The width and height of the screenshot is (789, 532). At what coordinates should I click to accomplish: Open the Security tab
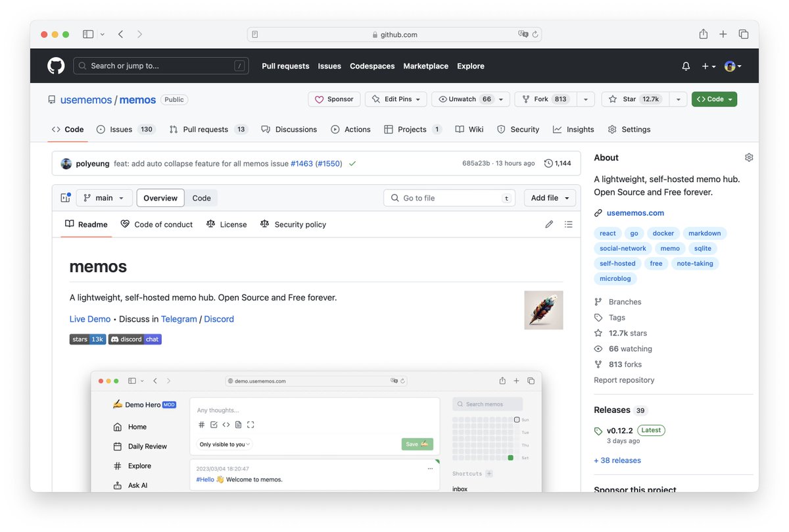pyautogui.click(x=518, y=130)
